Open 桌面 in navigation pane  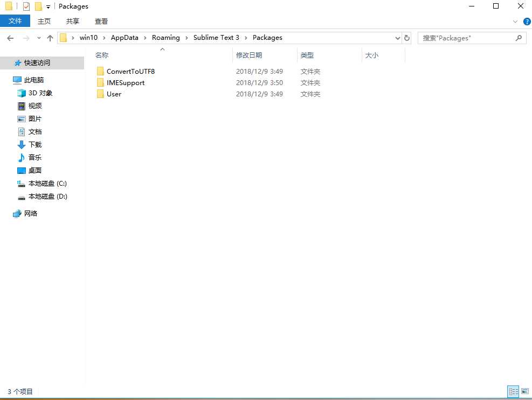coord(34,170)
